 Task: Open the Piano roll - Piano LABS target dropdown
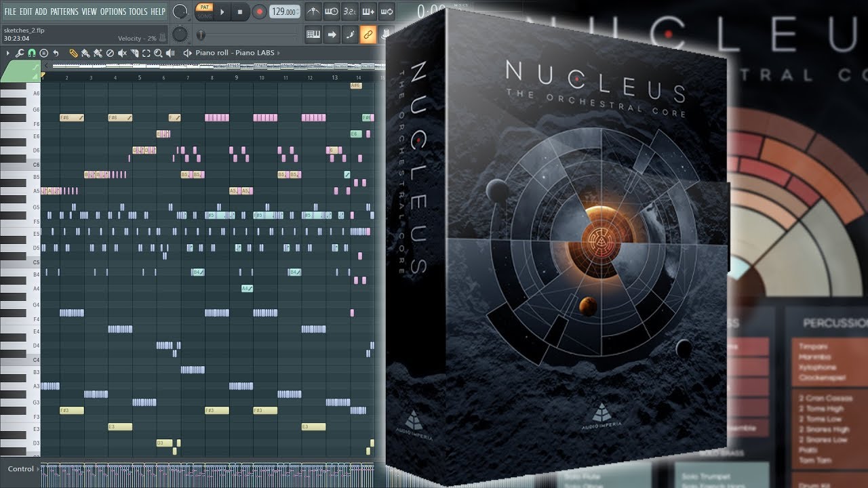coord(237,53)
